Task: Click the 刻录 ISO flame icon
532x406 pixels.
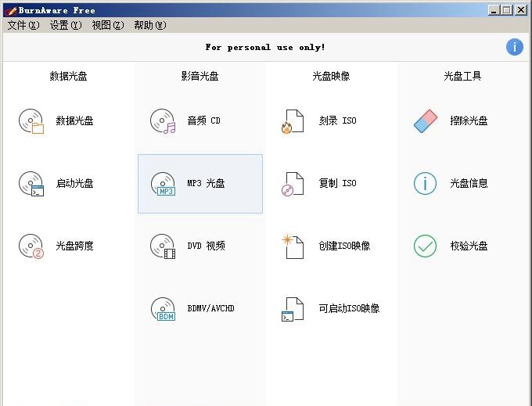Action: click(x=293, y=121)
